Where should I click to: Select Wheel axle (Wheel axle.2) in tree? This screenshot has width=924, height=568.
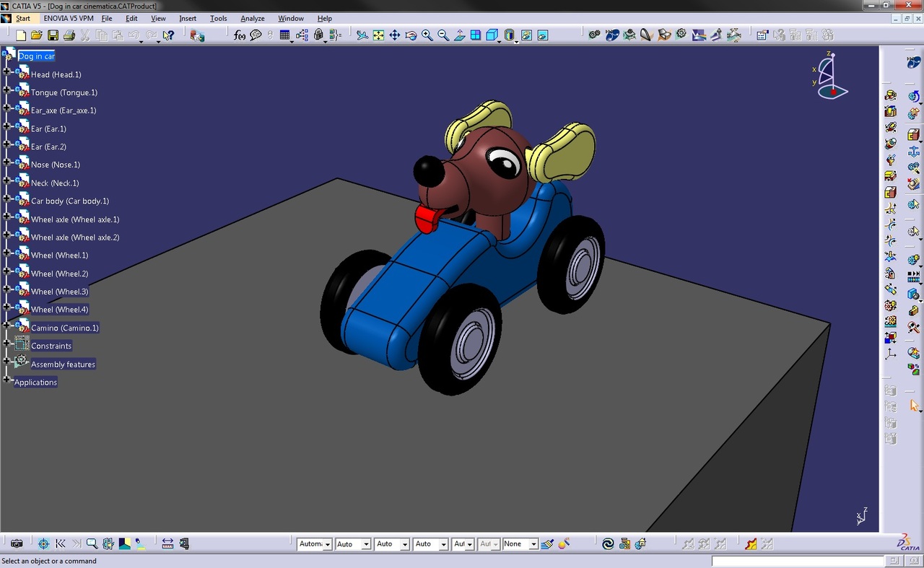tap(75, 237)
